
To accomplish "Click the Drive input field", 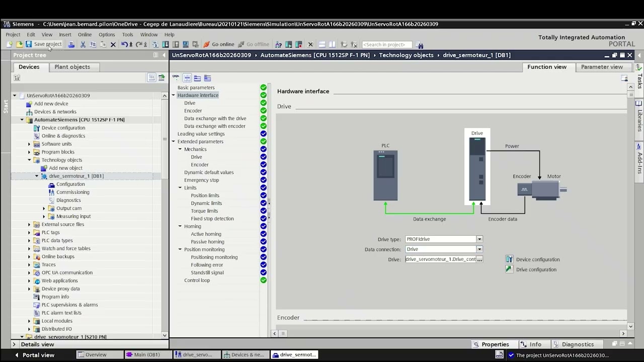I will click(441, 259).
